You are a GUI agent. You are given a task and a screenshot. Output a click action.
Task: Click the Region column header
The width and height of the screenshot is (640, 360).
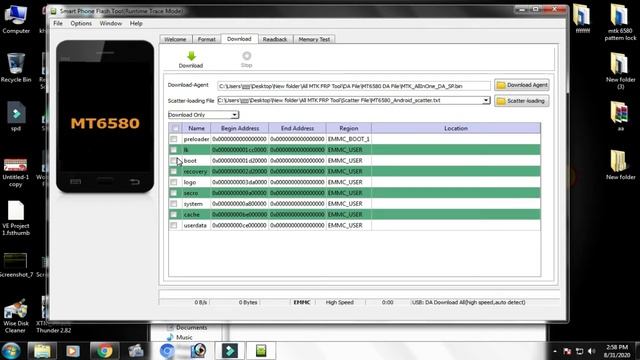(349, 128)
